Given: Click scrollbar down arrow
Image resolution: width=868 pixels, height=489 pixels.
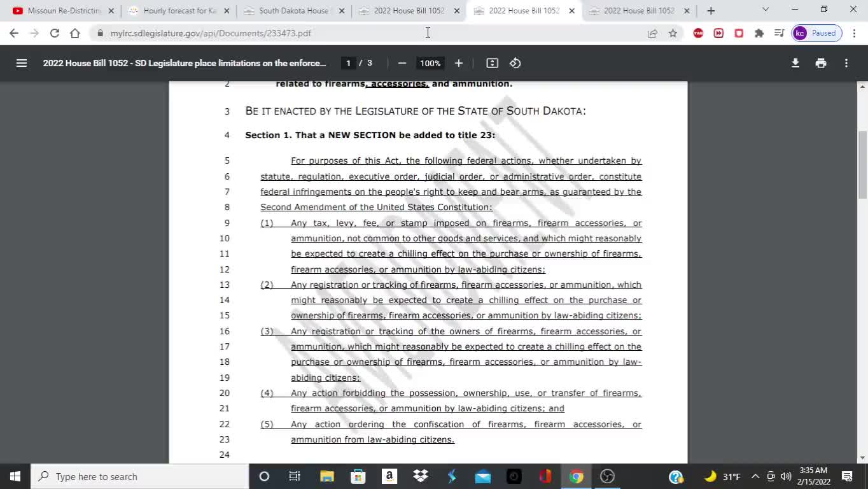Looking at the screenshot, I should (x=863, y=458).
